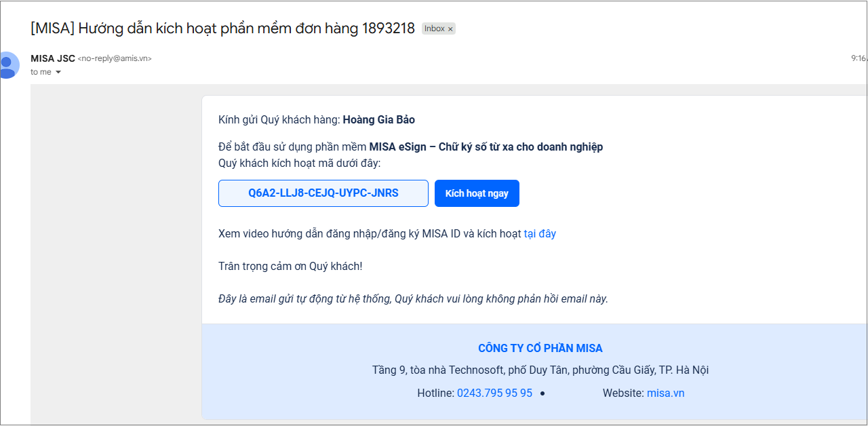The height and width of the screenshot is (426, 868).
Task: Click the email subject with order 1893218
Action: [x=222, y=28]
